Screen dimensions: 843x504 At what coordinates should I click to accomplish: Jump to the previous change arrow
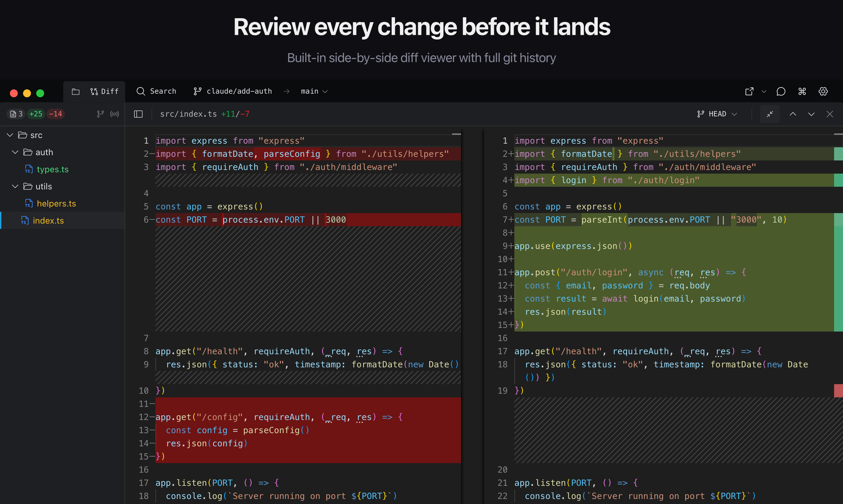(793, 114)
